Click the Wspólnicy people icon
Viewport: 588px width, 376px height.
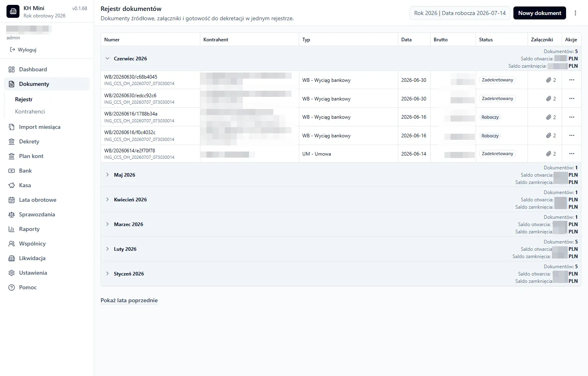[11, 244]
